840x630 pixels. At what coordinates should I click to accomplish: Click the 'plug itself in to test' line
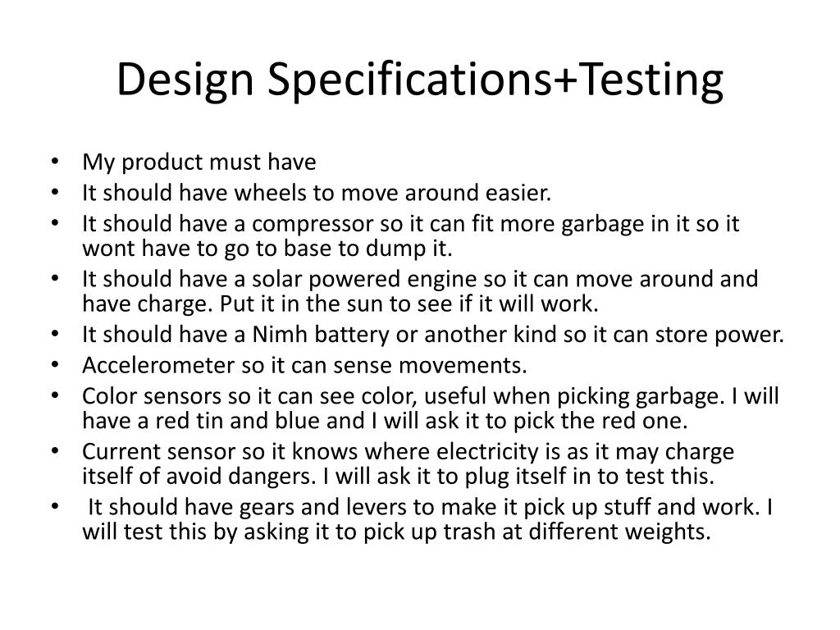click(x=518, y=477)
